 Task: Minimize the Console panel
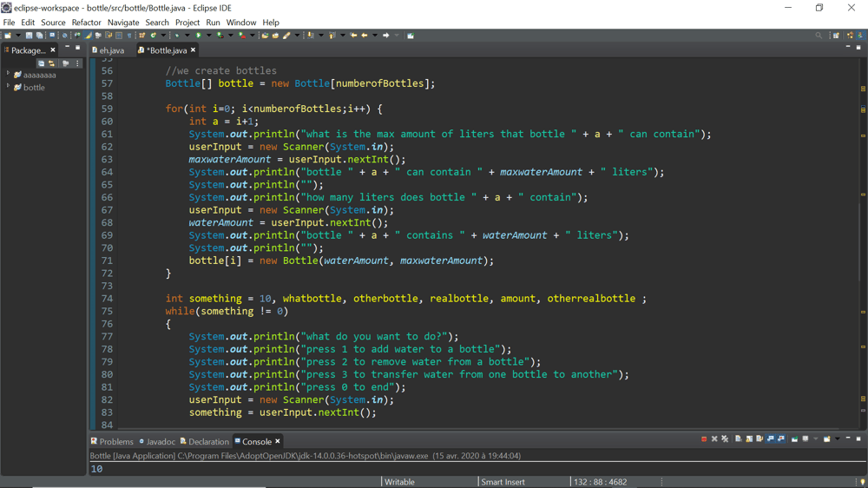point(848,439)
